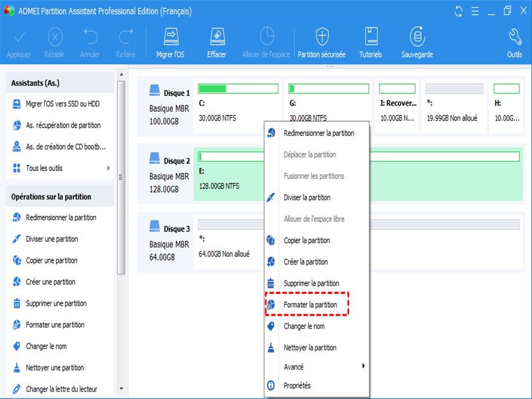Select the 19.99GB Non alloué block

tap(454, 106)
